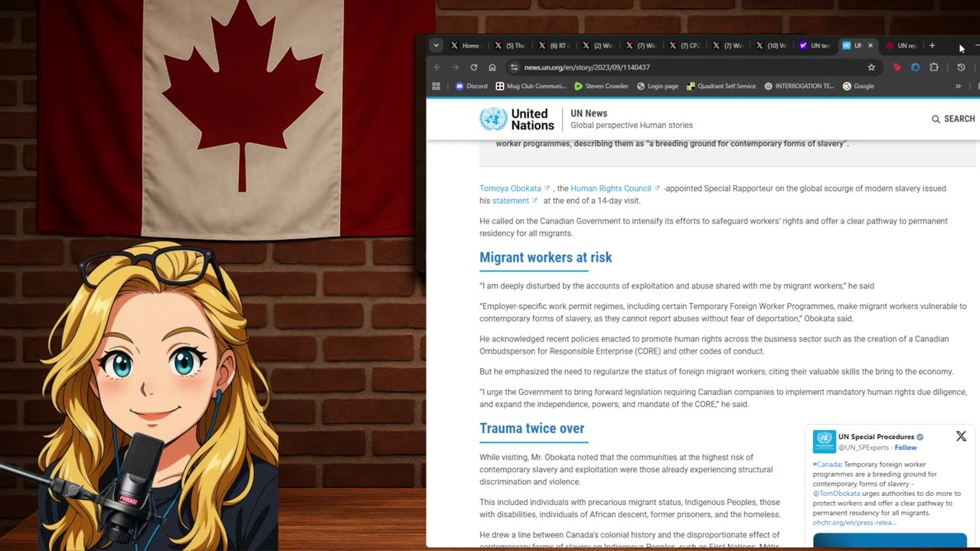The width and height of the screenshot is (980, 551).
Task: Expand the hidden bookmarks chevron
Action: click(x=958, y=86)
